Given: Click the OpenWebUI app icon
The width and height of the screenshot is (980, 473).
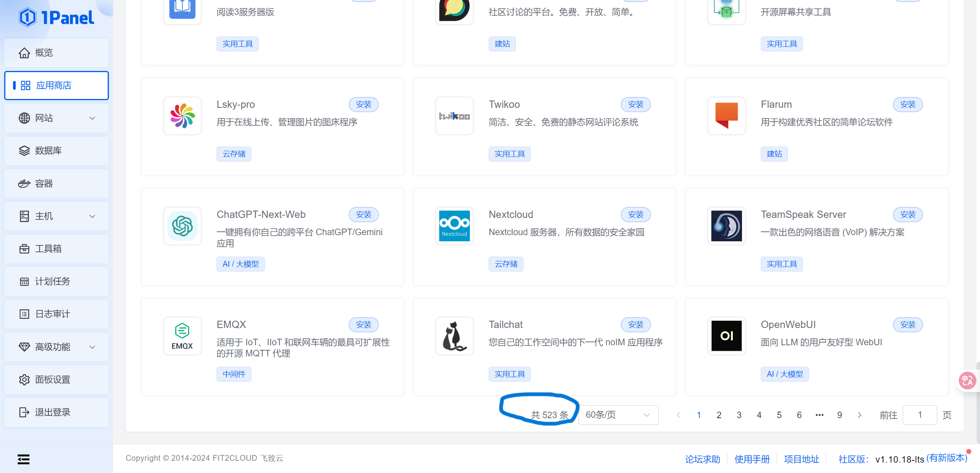Looking at the screenshot, I should [x=727, y=336].
